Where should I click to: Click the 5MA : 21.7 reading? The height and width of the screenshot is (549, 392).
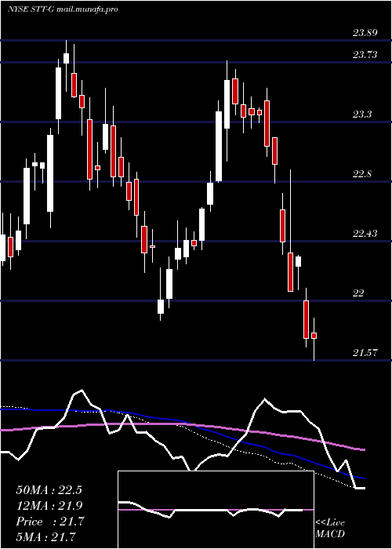click(46, 536)
